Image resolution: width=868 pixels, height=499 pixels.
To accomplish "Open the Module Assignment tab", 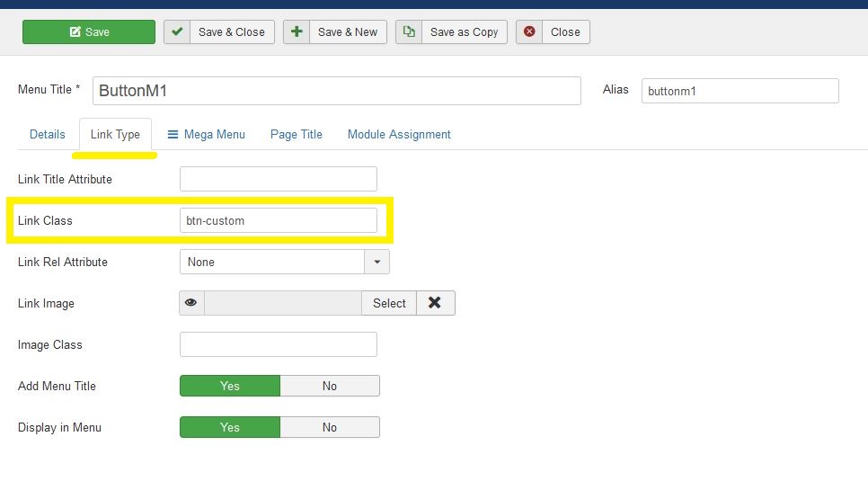I will pos(399,134).
